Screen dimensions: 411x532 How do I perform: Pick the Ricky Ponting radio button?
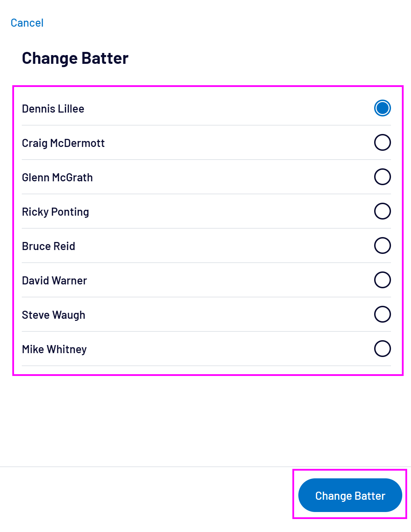pyautogui.click(x=382, y=211)
